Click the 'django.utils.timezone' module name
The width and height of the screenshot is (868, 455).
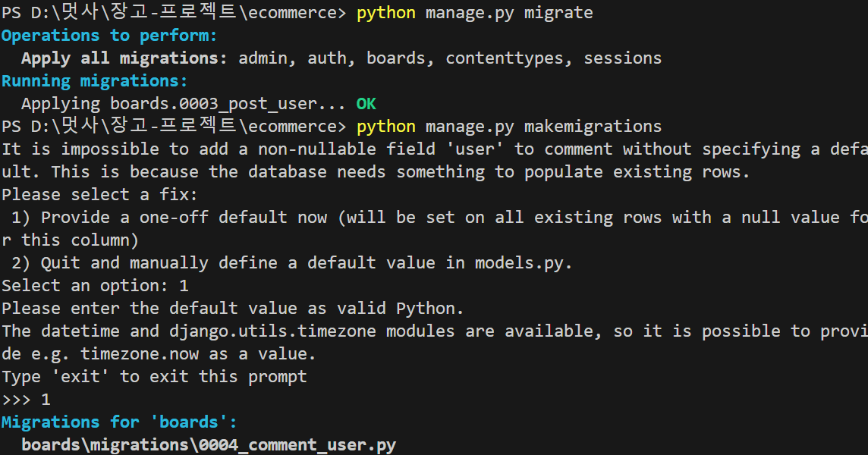[278, 331]
